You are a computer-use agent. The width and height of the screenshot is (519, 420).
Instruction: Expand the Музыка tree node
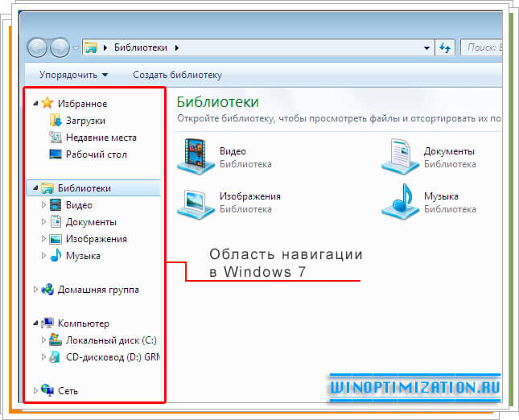click(x=43, y=256)
